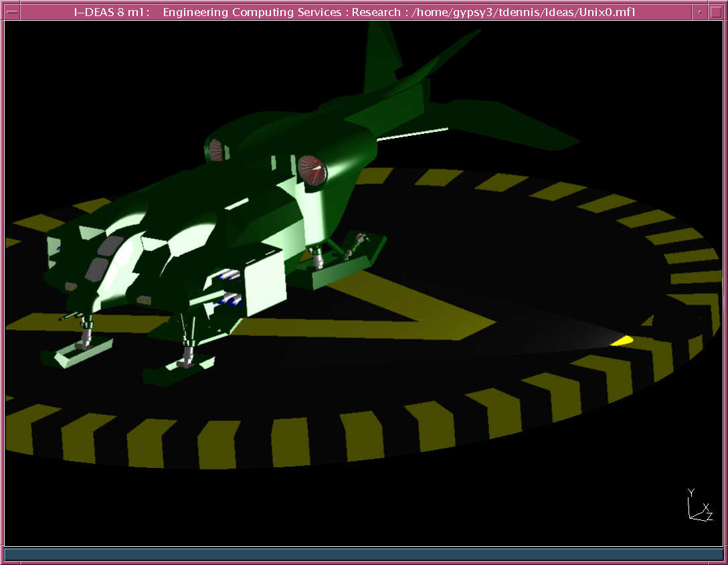
Task: Select the white antenna rod behind fuselage
Action: point(412,134)
